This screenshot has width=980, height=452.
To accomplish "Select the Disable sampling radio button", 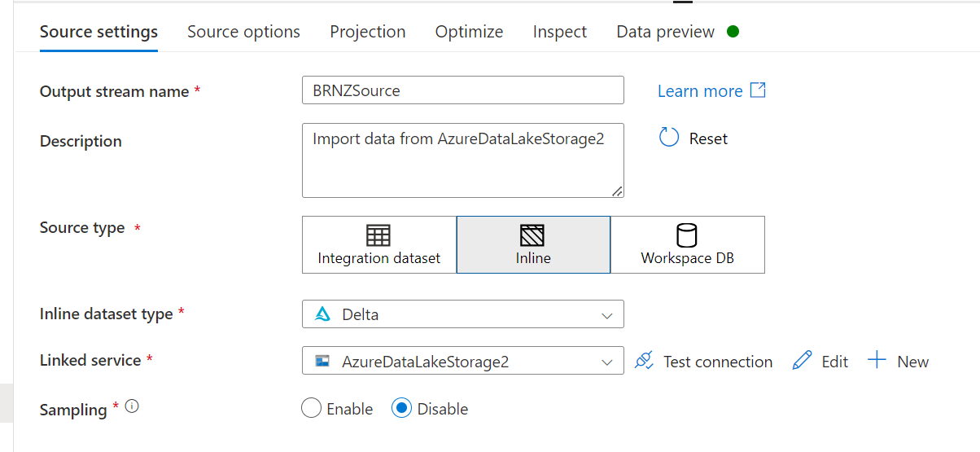I will pyautogui.click(x=401, y=409).
